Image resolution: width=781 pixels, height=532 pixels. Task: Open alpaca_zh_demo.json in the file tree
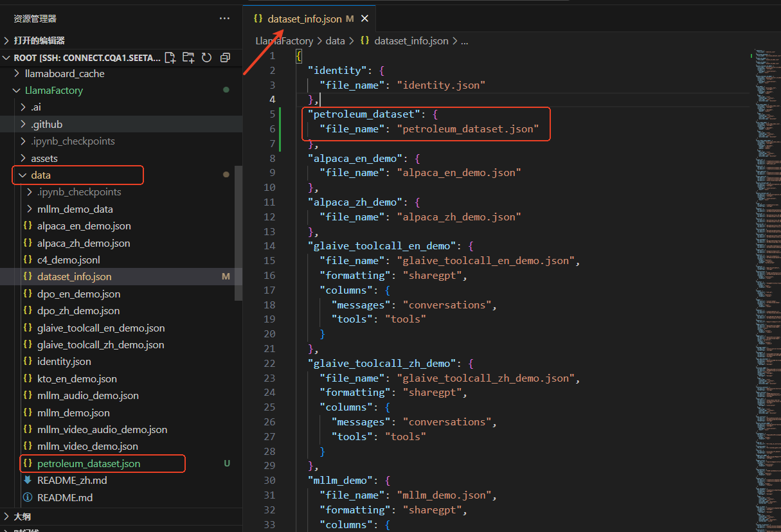84,244
